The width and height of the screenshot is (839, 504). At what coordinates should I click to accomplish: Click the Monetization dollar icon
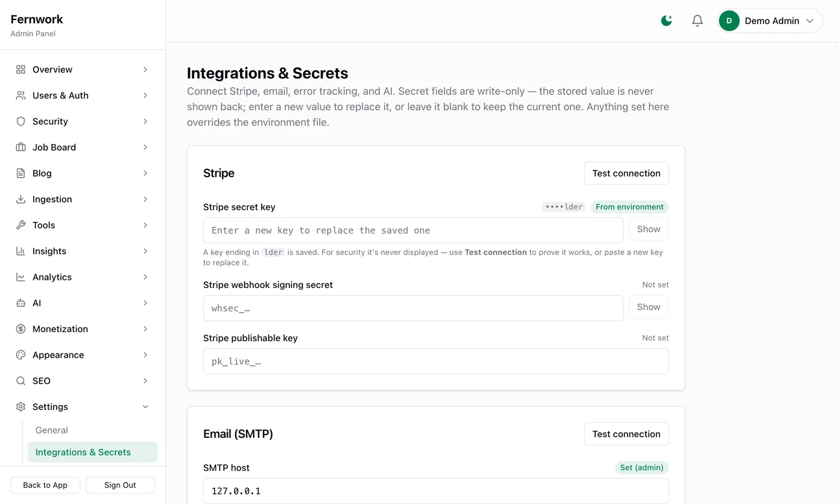(x=21, y=329)
